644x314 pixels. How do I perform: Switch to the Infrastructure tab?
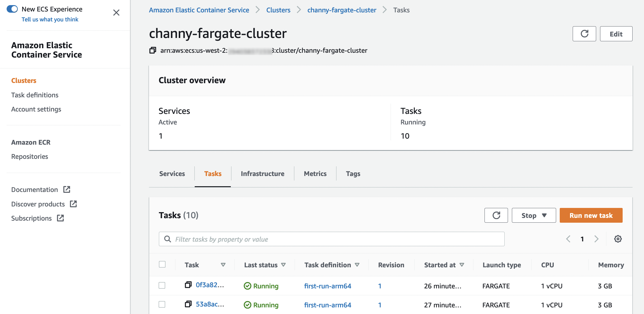(262, 174)
